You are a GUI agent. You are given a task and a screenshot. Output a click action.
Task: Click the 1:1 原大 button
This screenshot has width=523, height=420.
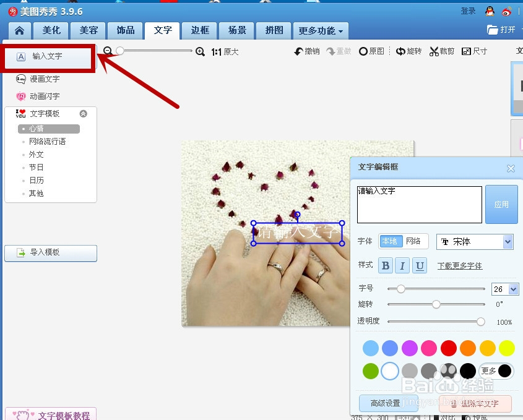click(x=225, y=52)
